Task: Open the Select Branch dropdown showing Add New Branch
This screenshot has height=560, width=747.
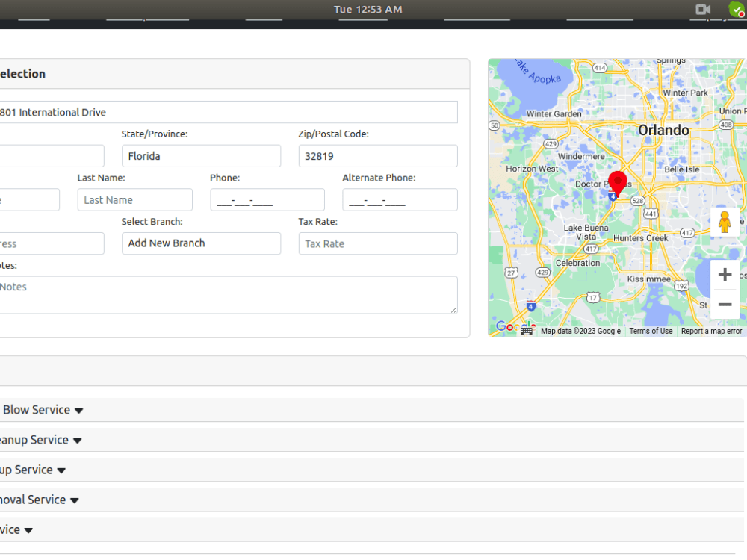Action: (201, 243)
